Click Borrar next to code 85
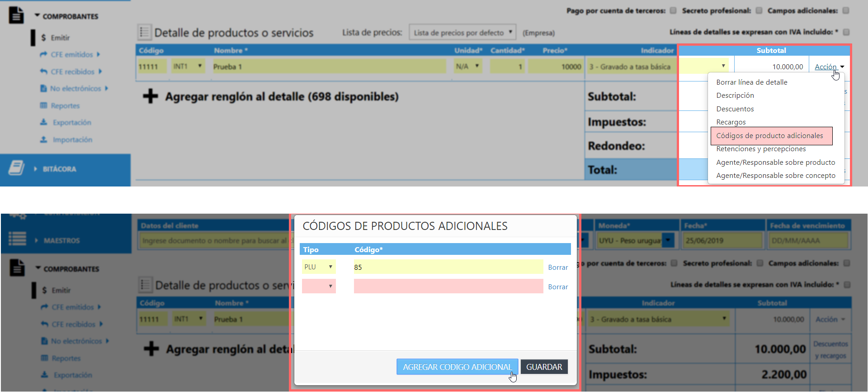 point(558,268)
